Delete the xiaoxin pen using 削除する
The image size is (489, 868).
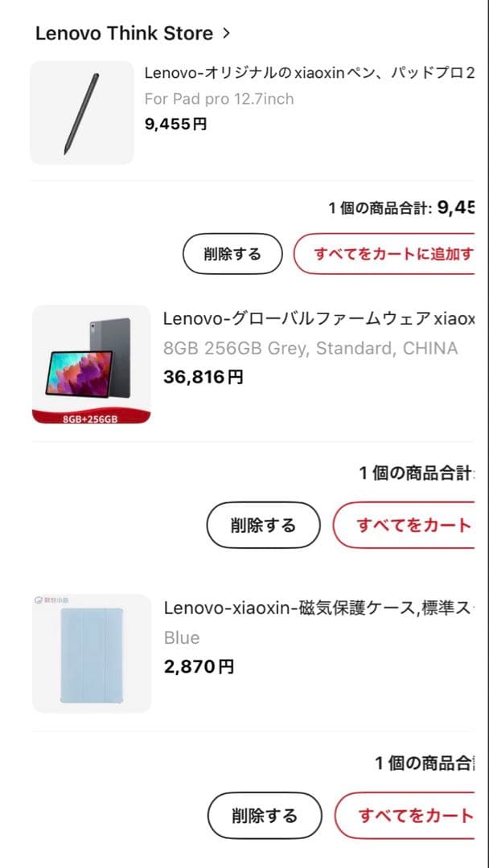point(232,253)
